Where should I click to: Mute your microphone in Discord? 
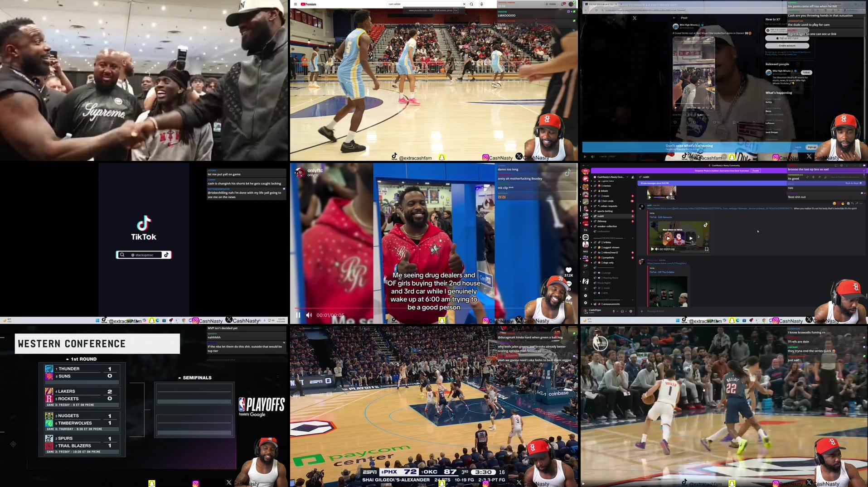[x=613, y=311]
